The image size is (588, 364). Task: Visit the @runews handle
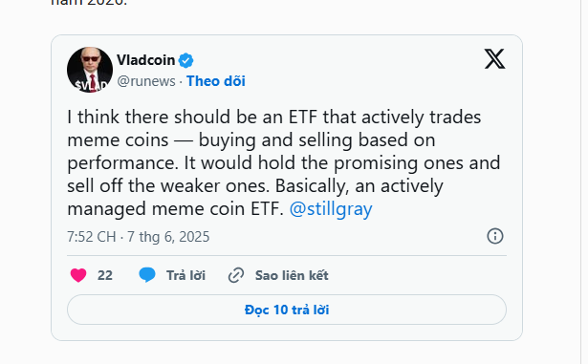click(x=146, y=81)
